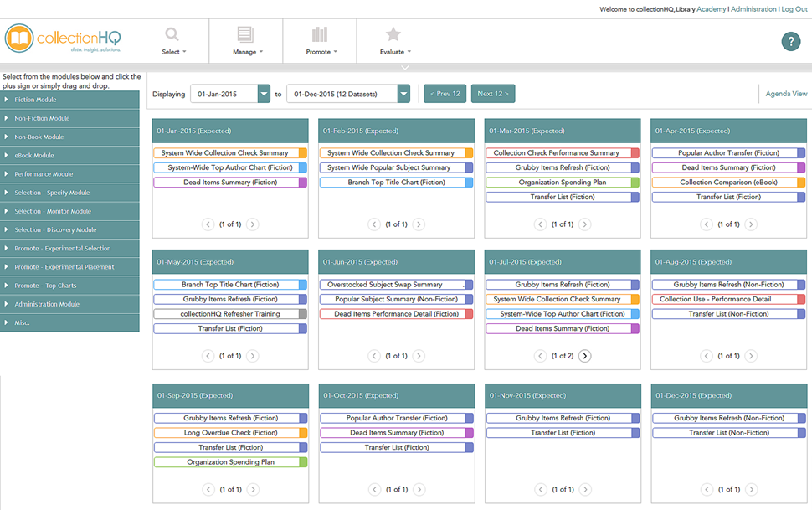The width and height of the screenshot is (812, 510).
Task: Expand the Fiction Module
Action: [69, 100]
